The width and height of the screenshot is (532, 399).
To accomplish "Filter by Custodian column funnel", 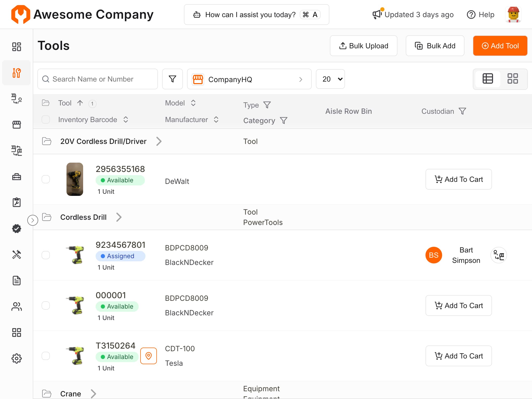I will click(x=462, y=111).
